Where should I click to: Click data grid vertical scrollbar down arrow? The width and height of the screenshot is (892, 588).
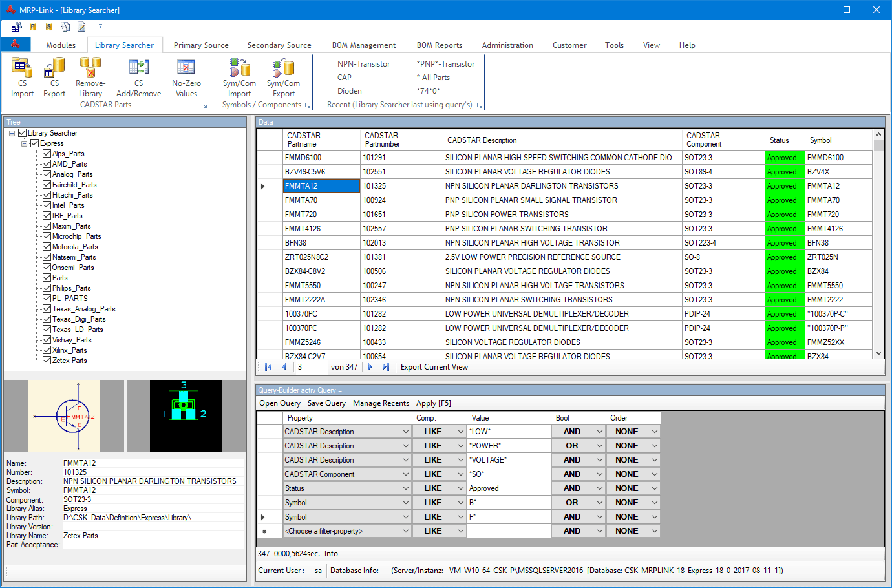[x=878, y=353]
